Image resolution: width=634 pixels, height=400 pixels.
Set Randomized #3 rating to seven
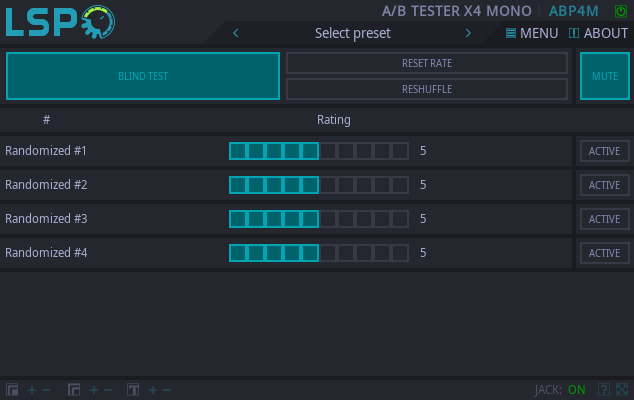pyautogui.click(x=345, y=219)
